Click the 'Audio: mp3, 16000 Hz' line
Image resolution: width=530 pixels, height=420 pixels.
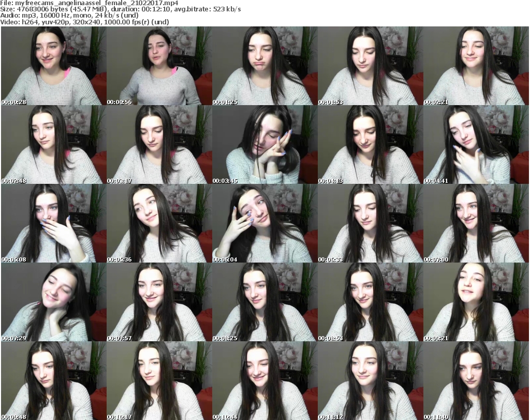pos(69,16)
